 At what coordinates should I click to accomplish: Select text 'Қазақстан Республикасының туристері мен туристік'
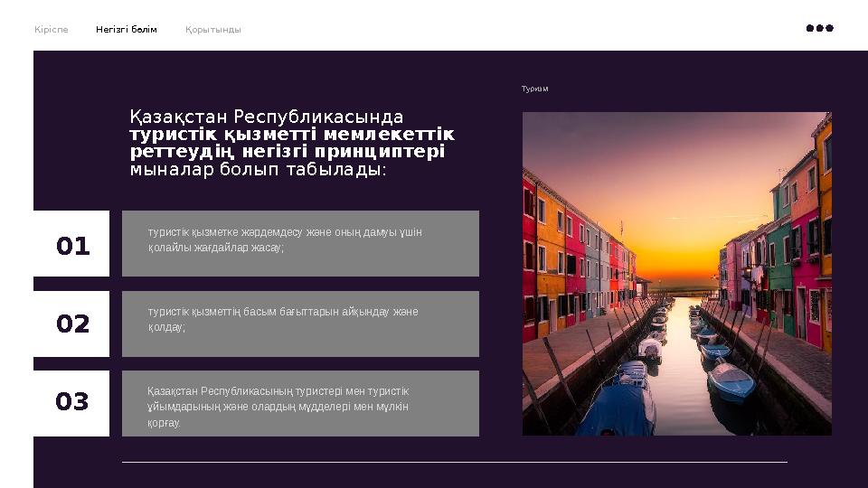coord(278,391)
